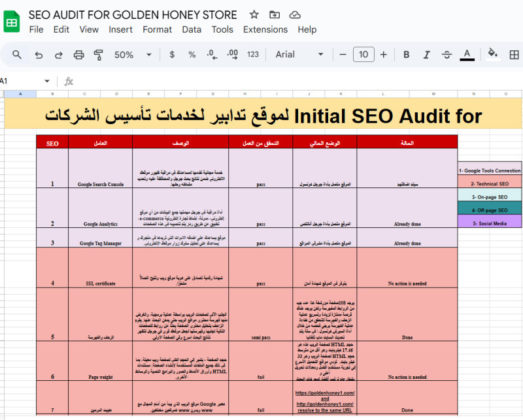Open the 50% zoom dropdown
Viewport: 523px width, 420px height.
pyautogui.click(x=131, y=55)
